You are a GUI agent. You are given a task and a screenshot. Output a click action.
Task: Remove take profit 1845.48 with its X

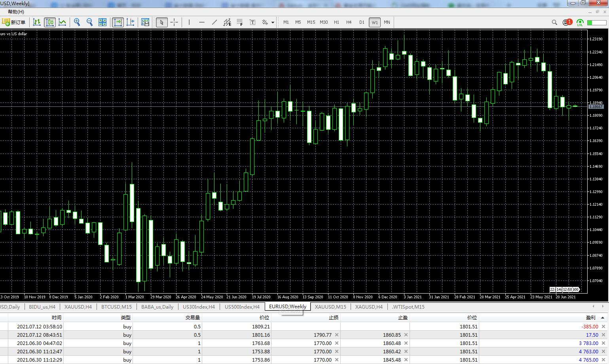coord(406,360)
